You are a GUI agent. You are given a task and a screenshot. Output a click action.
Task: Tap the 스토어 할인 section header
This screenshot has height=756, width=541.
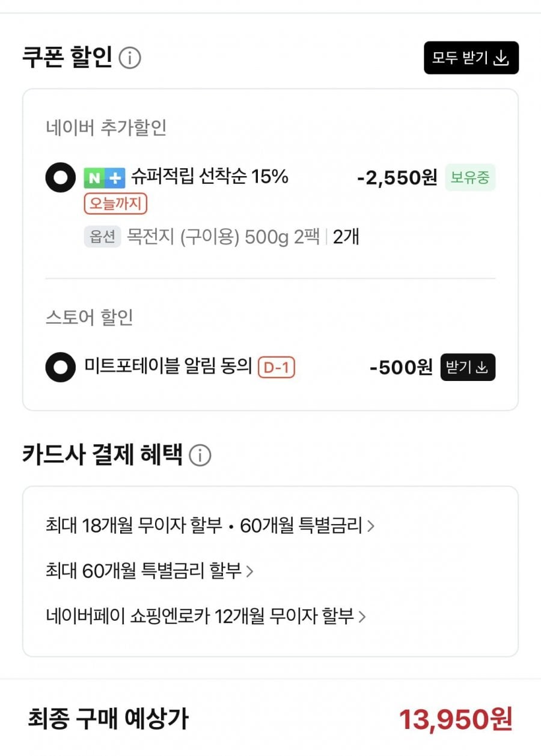point(90,317)
